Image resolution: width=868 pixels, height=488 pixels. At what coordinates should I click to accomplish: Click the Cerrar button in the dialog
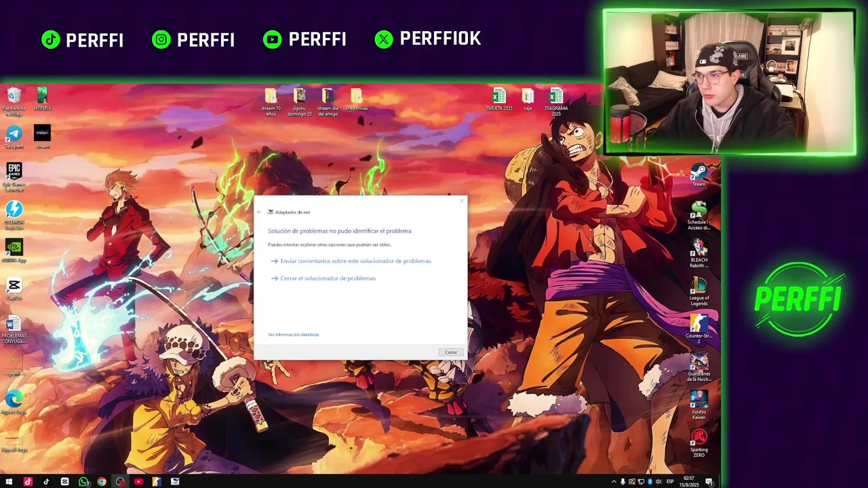click(451, 352)
